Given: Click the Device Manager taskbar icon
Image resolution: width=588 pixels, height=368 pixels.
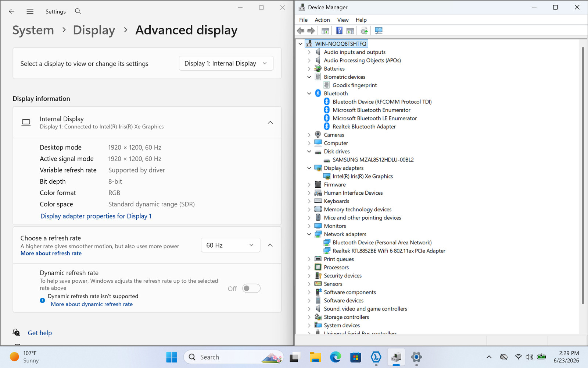Looking at the screenshot, I should pos(396,357).
